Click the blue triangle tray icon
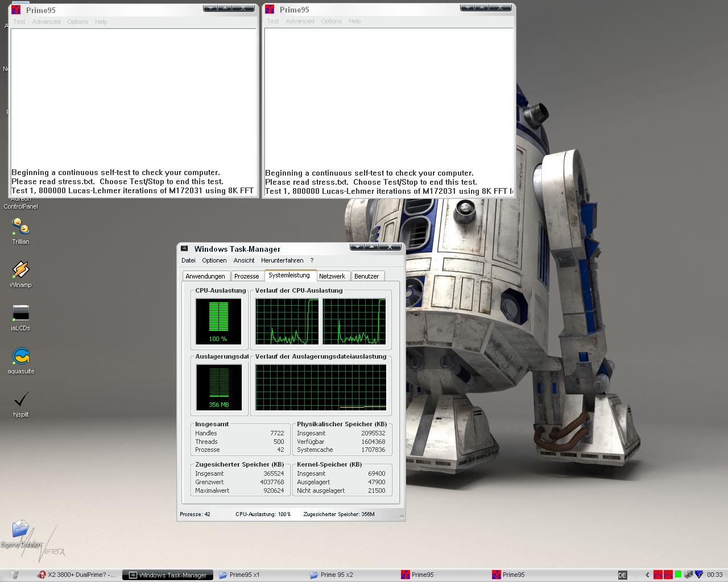 click(x=699, y=575)
